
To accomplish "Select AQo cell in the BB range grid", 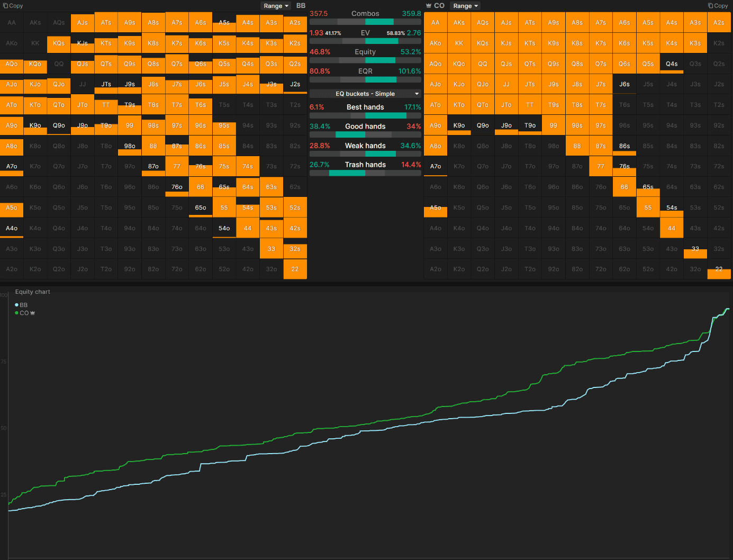I will pyautogui.click(x=12, y=64).
